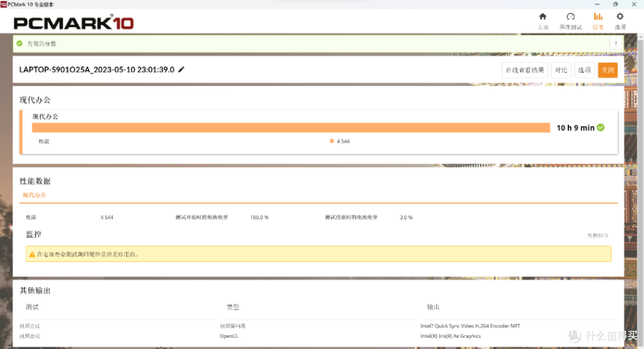644x349 pixels.
Task: Click the 类型 column header
Action: 233,307
